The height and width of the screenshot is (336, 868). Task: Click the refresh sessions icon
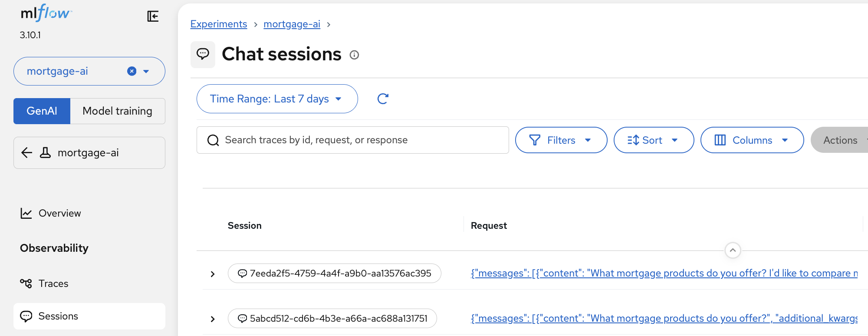(x=382, y=99)
